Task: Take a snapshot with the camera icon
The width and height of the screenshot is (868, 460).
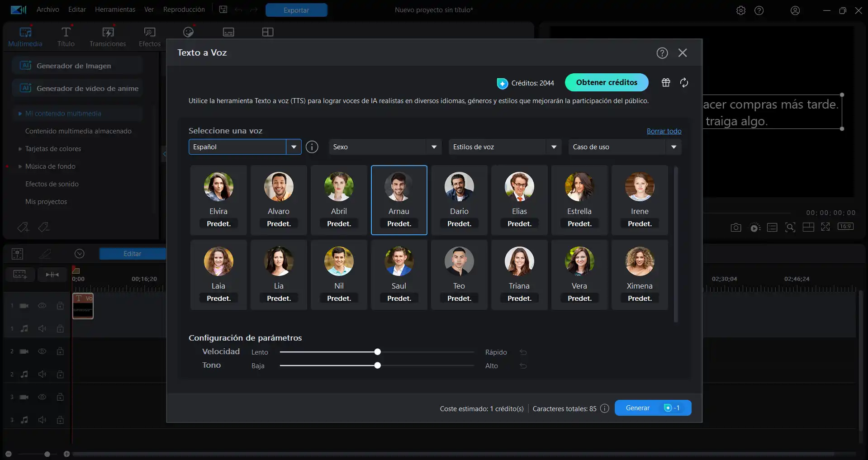Action: 736,227
